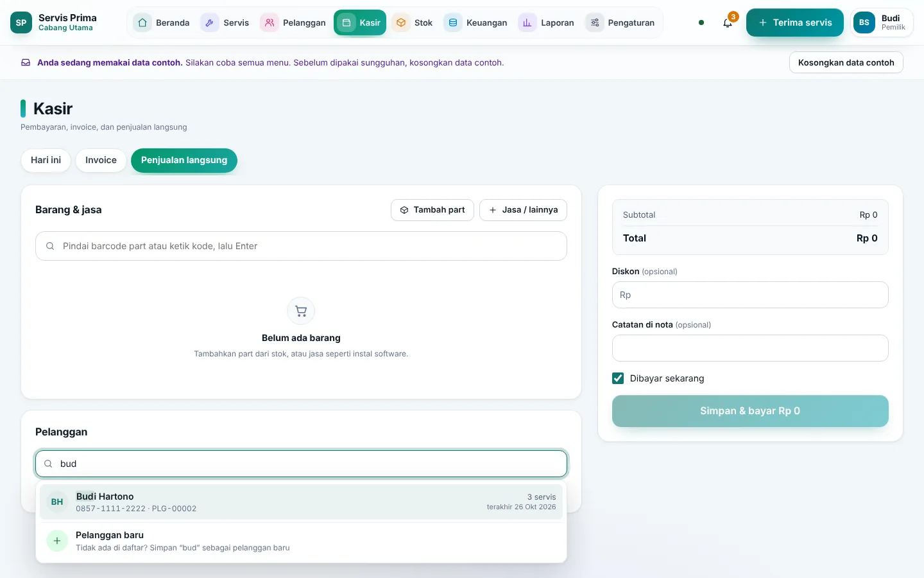Click the Pelanggan search field containing bud
The height and width of the screenshot is (578, 924).
click(x=301, y=464)
